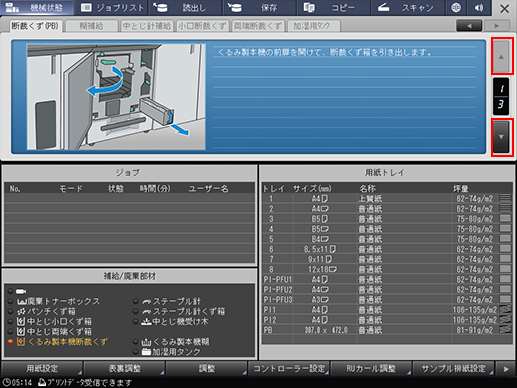Select the PI1 tray row
The height and width of the screenshot is (388, 517).
click(387, 310)
